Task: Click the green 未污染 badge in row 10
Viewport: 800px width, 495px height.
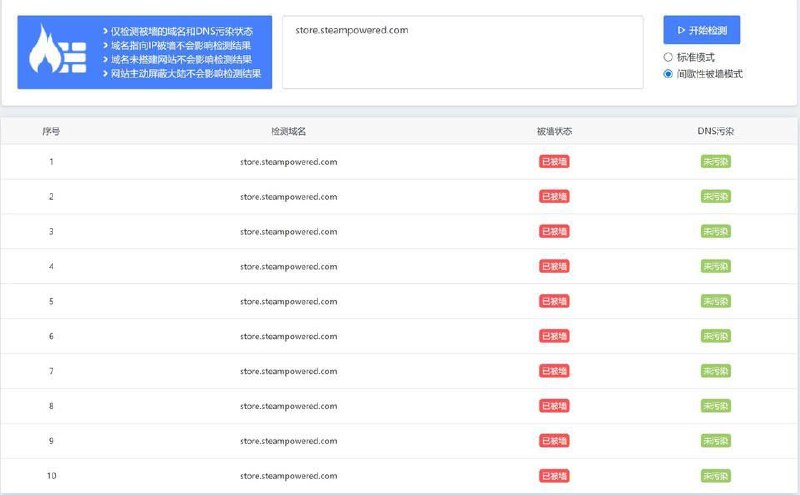Action: click(x=715, y=476)
